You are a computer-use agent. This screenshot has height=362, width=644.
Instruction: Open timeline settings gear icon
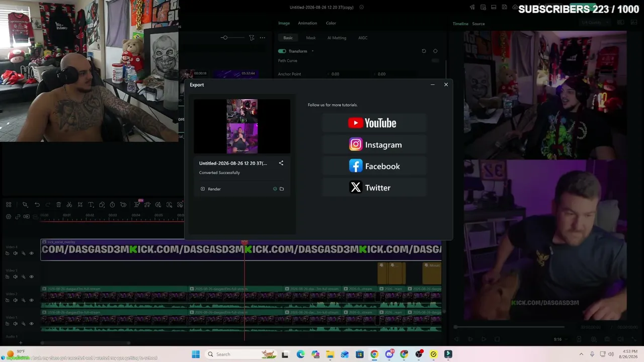pos(9,217)
